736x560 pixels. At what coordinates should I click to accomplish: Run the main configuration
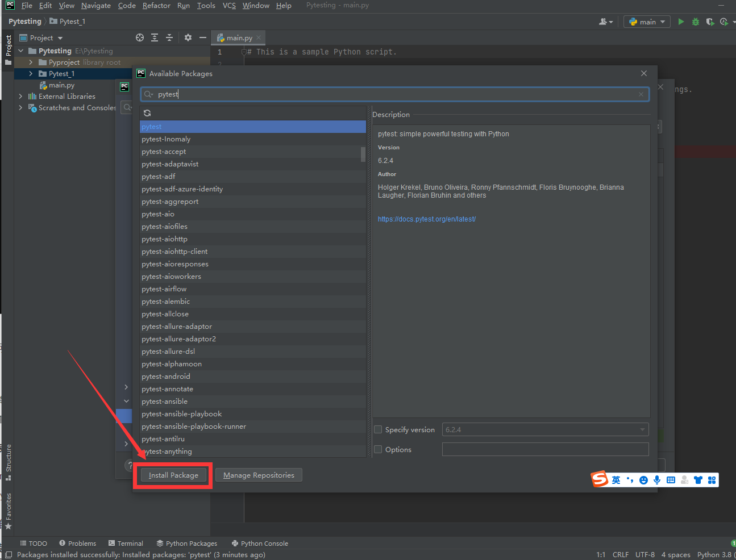click(681, 22)
